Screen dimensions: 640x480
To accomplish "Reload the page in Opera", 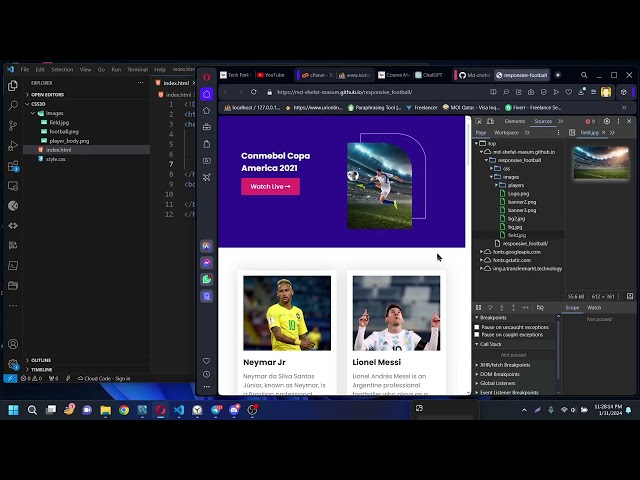I will click(x=253, y=92).
